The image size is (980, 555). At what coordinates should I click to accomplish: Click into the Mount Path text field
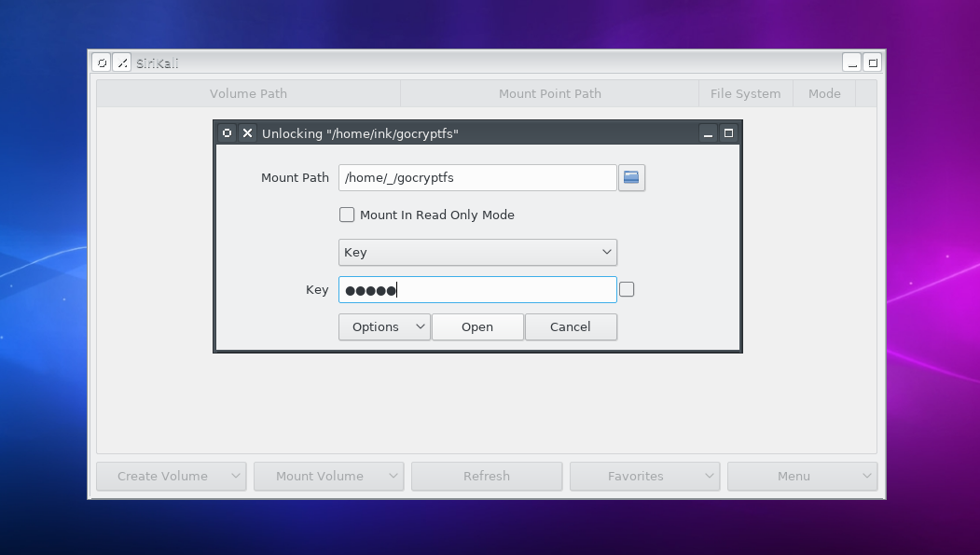tap(477, 177)
